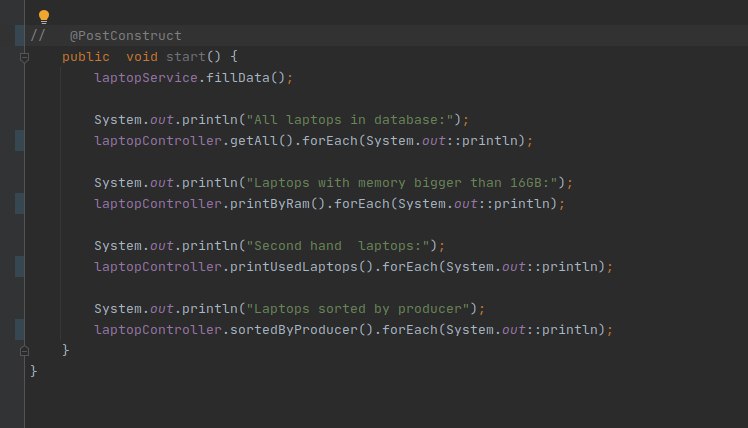
Task: Click the changed-line gutter marker beside printUsedLaptops line
Action: pyautogui.click(x=20, y=267)
